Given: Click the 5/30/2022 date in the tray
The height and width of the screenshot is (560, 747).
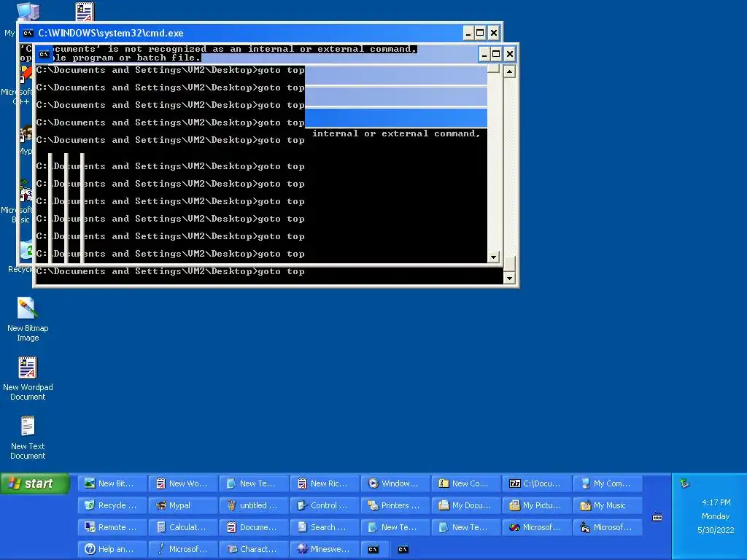Looking at the screenshot, I should coord(716,530).
